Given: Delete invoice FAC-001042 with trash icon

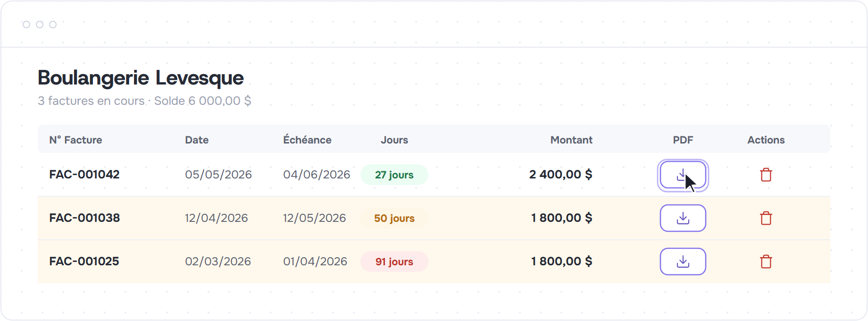Looking at the screenshot, I should tap(766, 175).
